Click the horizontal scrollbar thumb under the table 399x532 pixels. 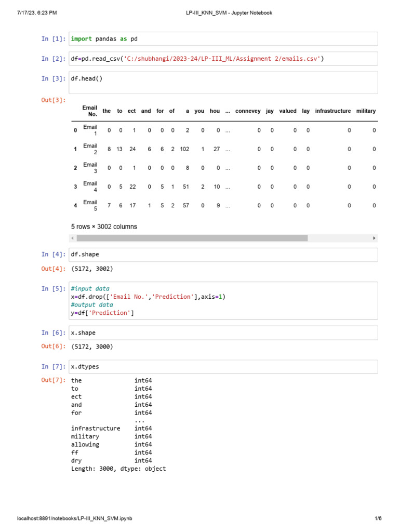click(192, 238)
